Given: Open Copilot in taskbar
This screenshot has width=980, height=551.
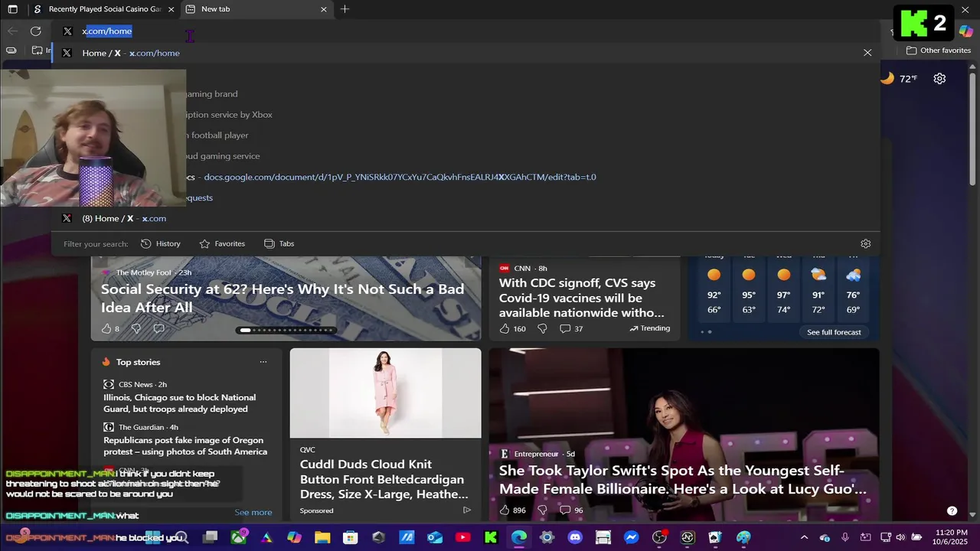Looking at the screenshot, I should click(294, 537).
